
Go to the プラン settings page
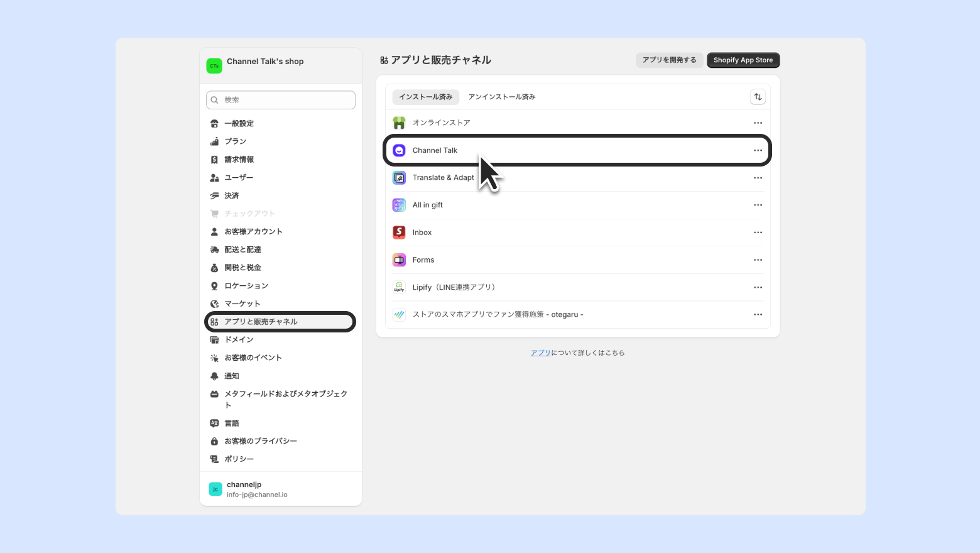coord(236,141)
